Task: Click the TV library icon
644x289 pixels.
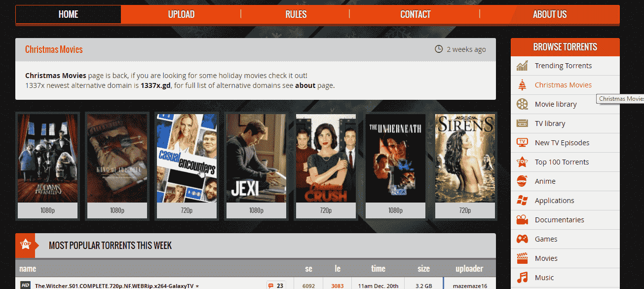Action: 522,124
